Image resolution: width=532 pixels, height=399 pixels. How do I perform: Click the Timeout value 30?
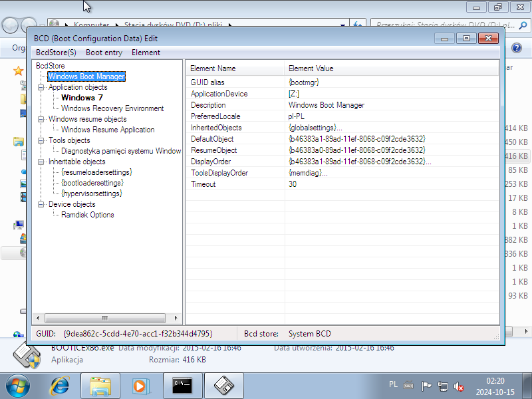coord(293,184)
